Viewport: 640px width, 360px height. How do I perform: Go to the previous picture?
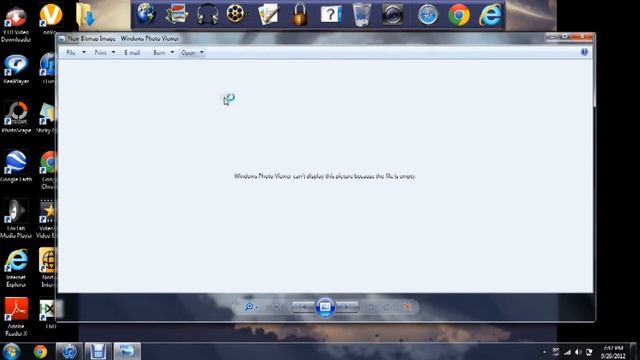(303, 307)
